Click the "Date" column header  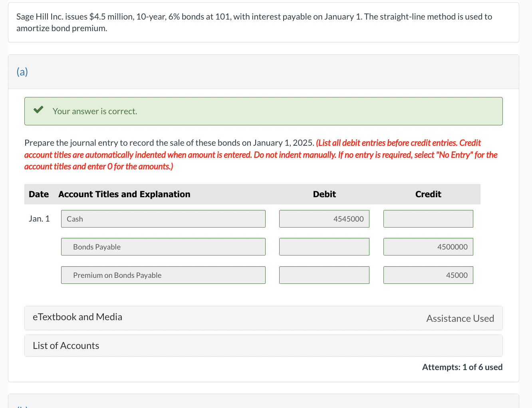pos(39,194)
